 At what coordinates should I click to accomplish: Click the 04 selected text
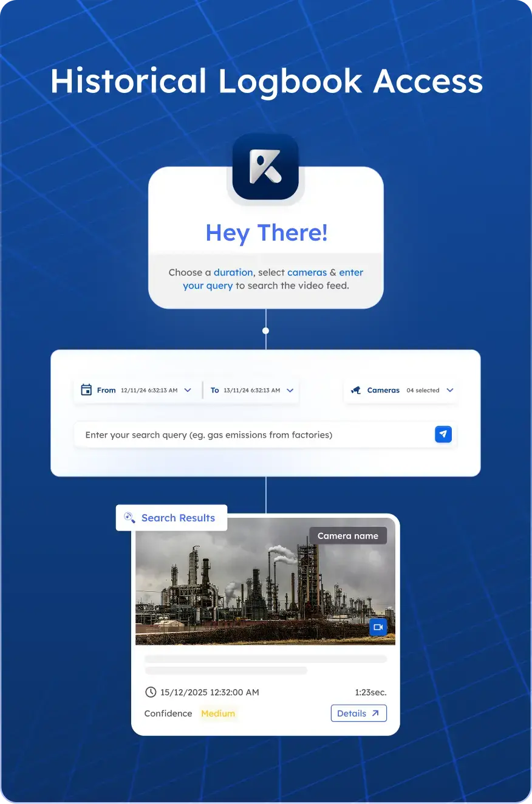[x=423, y=390]
